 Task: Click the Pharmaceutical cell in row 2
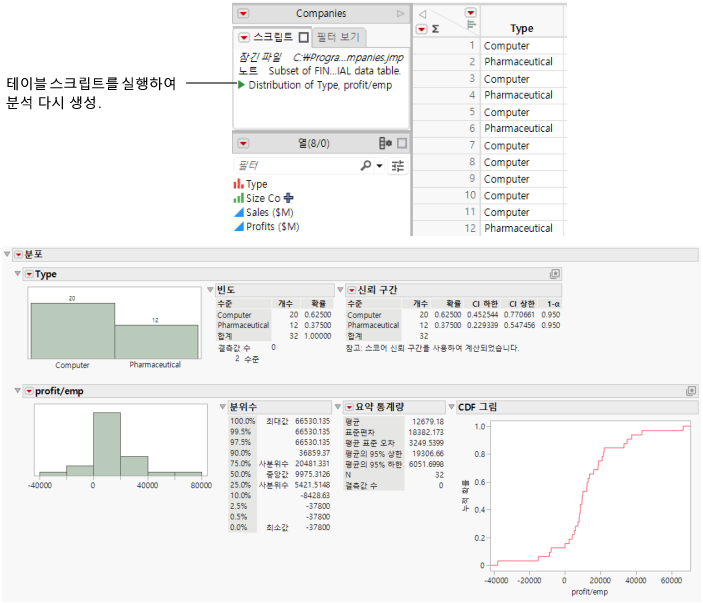pos(518,62)
